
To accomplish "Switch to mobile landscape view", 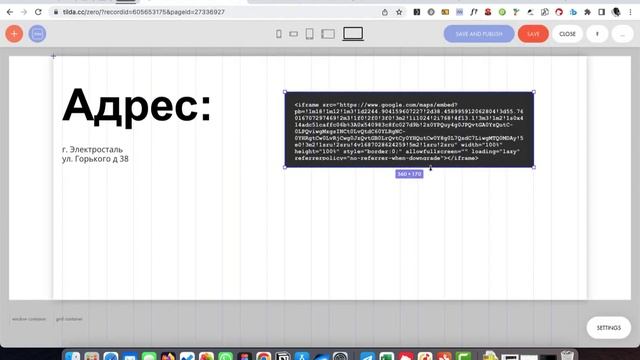I will (x=293, y=34).
